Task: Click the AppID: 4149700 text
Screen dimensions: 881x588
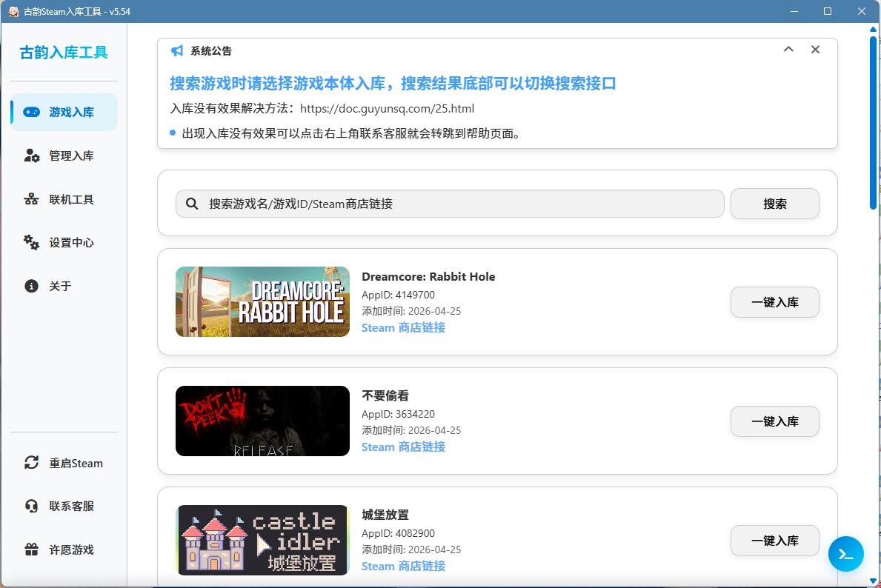Action: click(x=398, y=295)
